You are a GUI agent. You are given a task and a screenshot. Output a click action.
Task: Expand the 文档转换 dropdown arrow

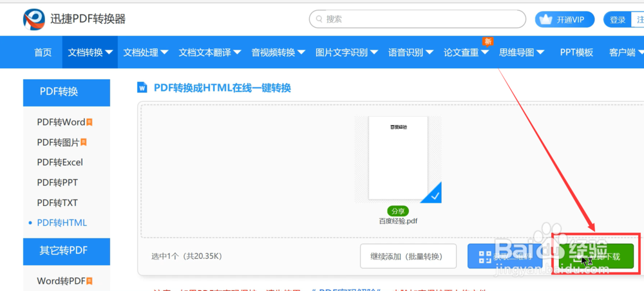pos(109,52)
